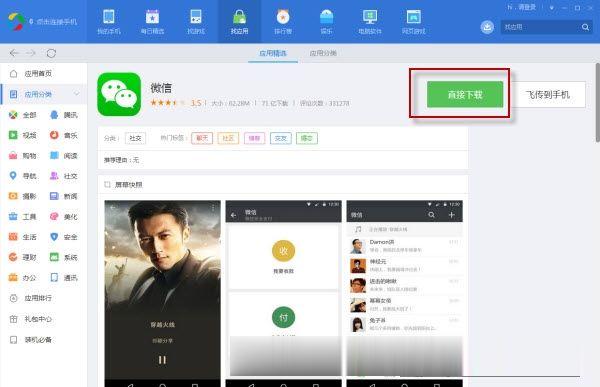Click the red 聊天 hot tag
Image resolution: width=600 pixels, height=387 pixels.
click(x=202, y=138)
